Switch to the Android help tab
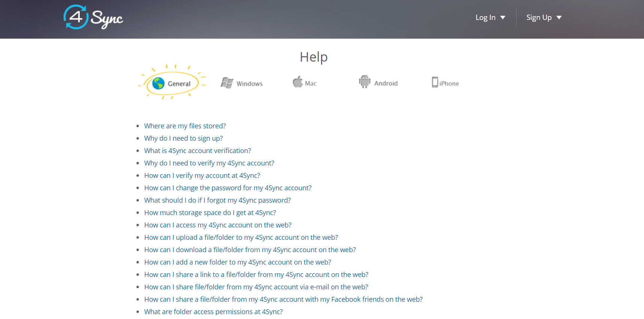The width and height of the screenshot is (644, 319). point(378,82)
